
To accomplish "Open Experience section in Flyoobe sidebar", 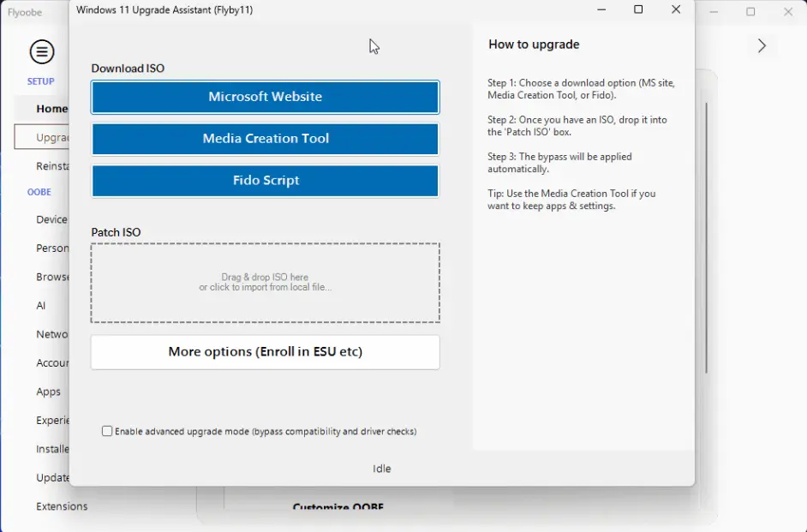I will tap(52, 421).
